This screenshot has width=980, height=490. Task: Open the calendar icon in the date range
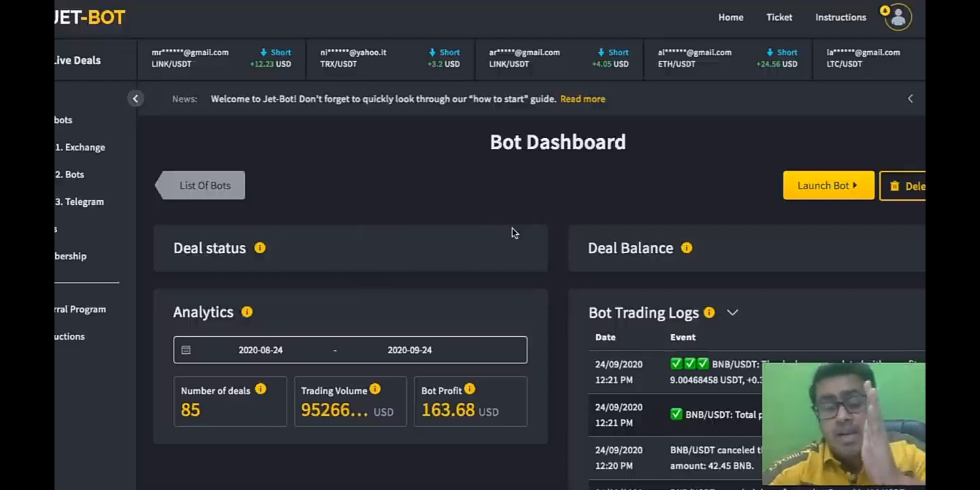coord(186,350)
